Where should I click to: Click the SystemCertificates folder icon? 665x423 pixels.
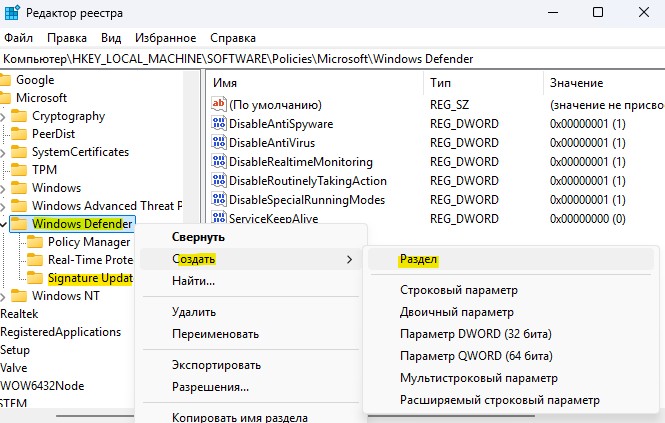(19, 152)
